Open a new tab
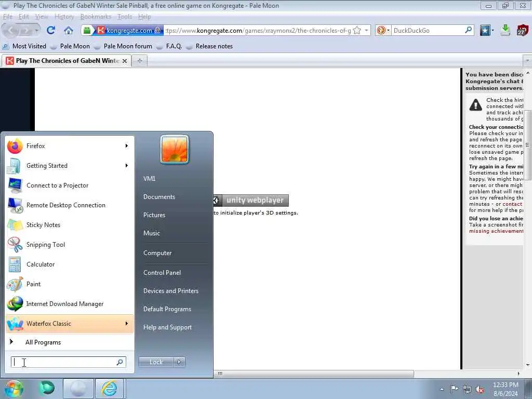532x399 pixels. (139, 61)
